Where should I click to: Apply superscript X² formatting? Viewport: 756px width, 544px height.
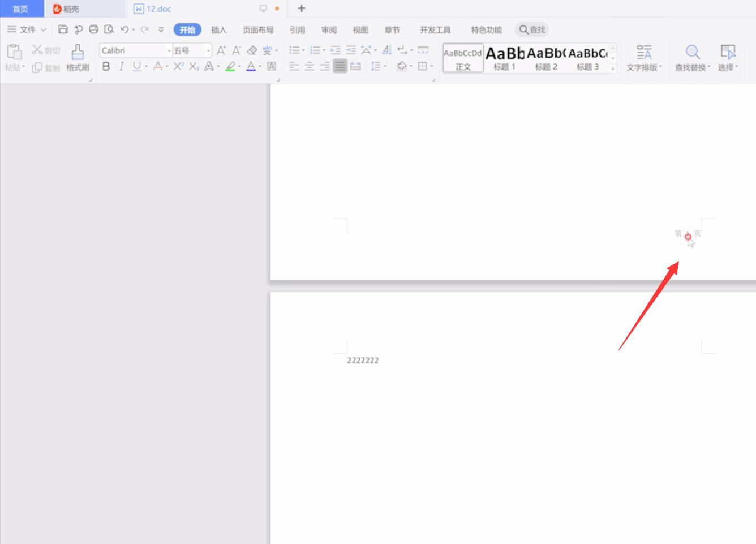click(178, 66)
